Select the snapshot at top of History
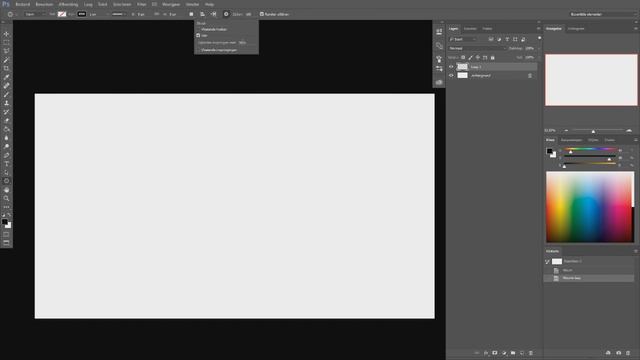Screen dimensions: 640x360 (589, 261)
